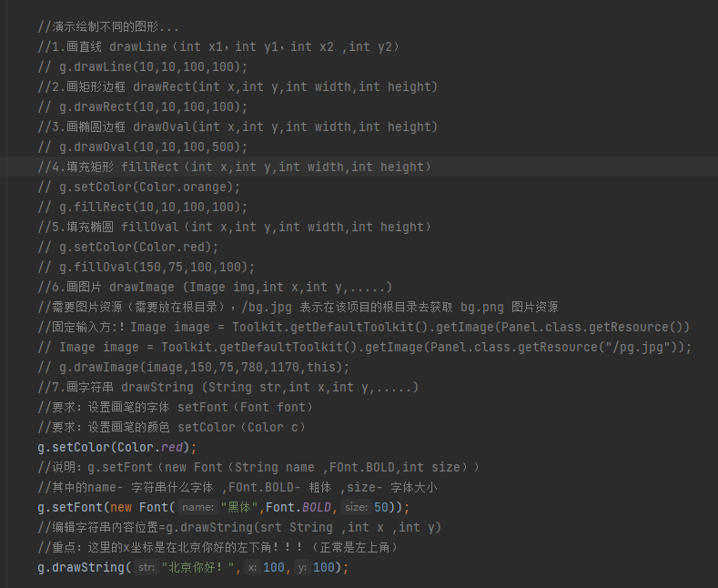The width and height of the screenshot is (718, 588).
Task: Click the "y:" inlay hint in drawString
Action: pyautogui.click(x=302, y=568)
